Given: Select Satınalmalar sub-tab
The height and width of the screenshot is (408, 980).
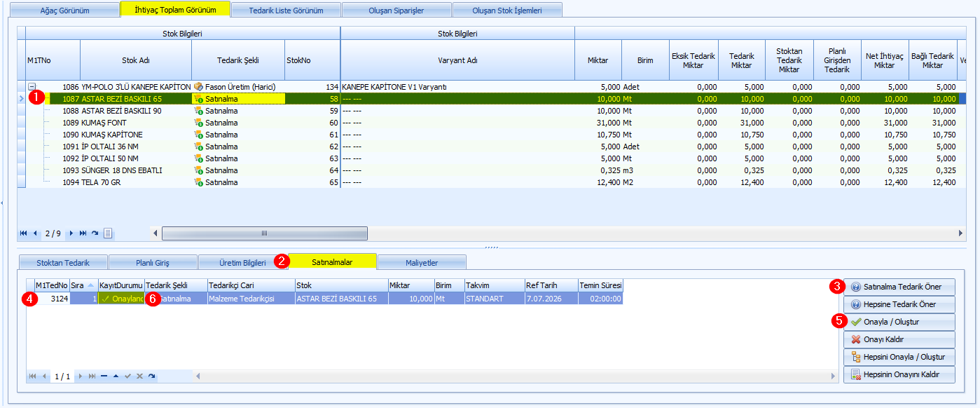Looking at the screenshot, I should click(x=333, y=261).
